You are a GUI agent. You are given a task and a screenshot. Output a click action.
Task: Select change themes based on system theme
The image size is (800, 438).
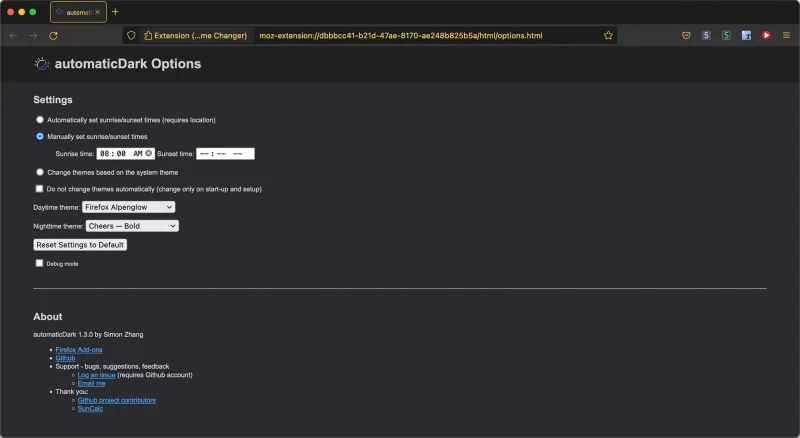click(x=40, y=172)
